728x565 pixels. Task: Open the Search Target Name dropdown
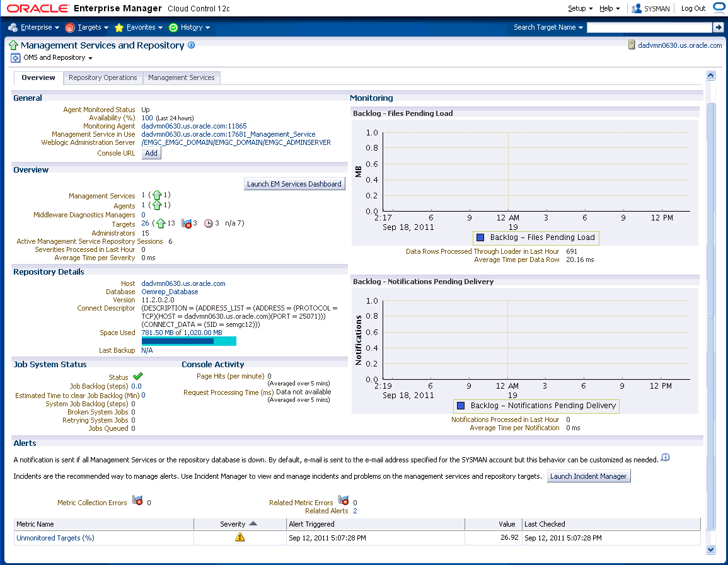548,27
